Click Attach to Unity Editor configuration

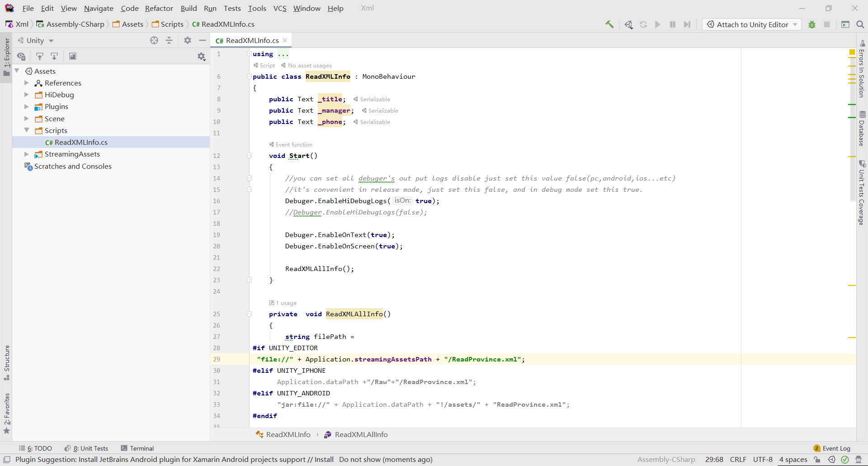(x=752, y=24)
